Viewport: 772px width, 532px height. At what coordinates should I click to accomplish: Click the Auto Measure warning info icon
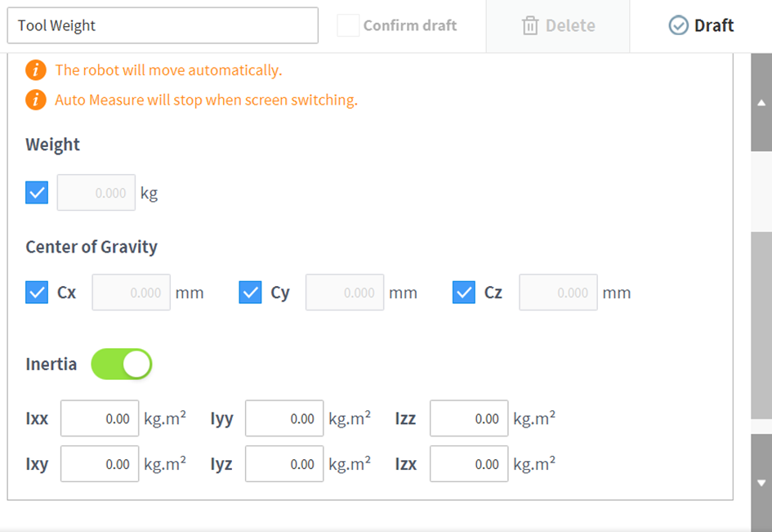[36, 101]
